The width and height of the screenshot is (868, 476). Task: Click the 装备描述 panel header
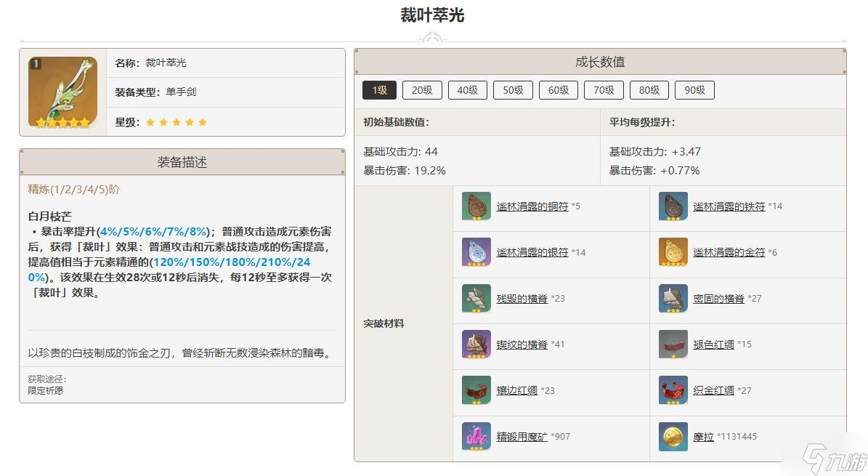click(x=182, y=162)
